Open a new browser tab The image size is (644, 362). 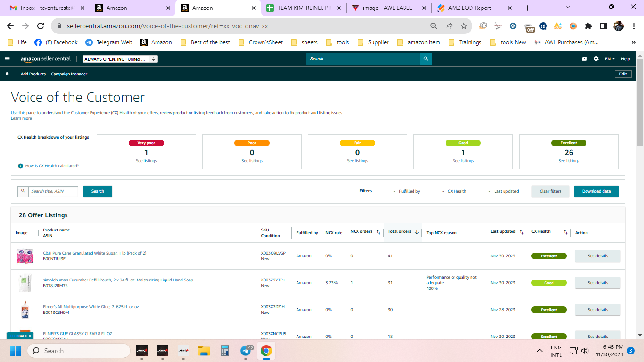[528, 8]
